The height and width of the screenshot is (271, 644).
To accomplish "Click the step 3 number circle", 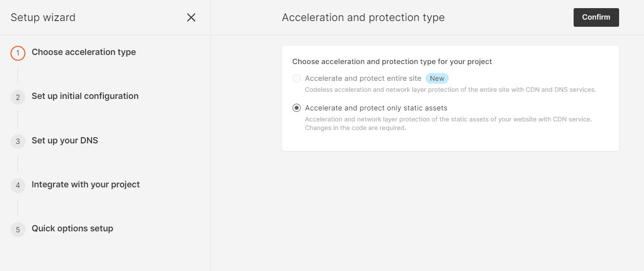I will tap(18, 141).
